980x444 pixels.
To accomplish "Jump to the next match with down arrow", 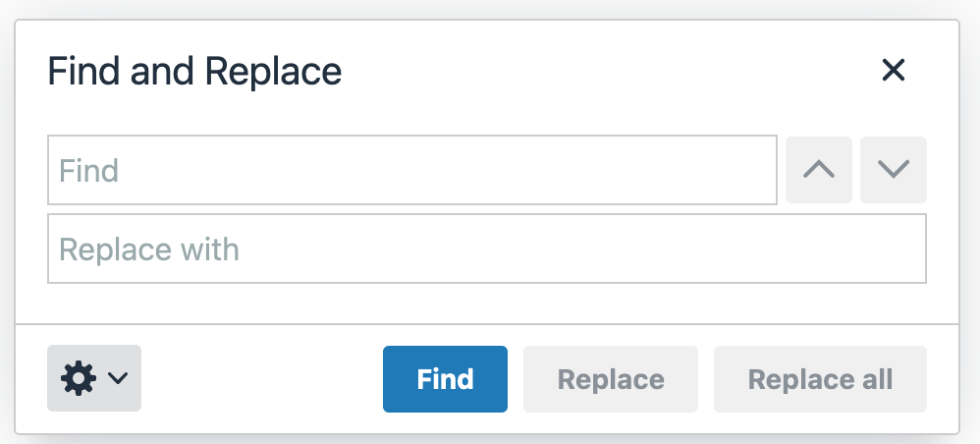I will (894, 170).
